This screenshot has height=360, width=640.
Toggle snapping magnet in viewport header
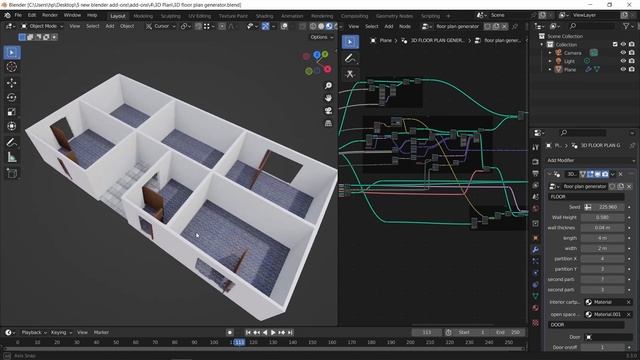198,26
